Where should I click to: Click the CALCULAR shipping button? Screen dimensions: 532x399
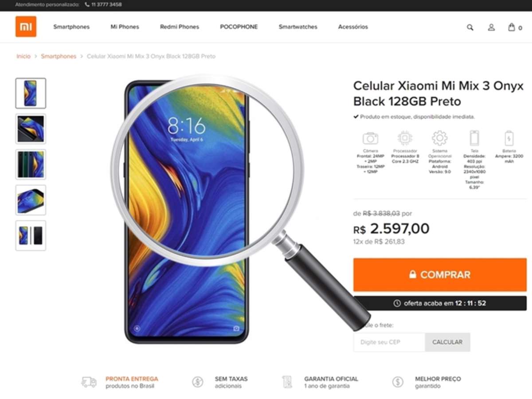[447, 342]
